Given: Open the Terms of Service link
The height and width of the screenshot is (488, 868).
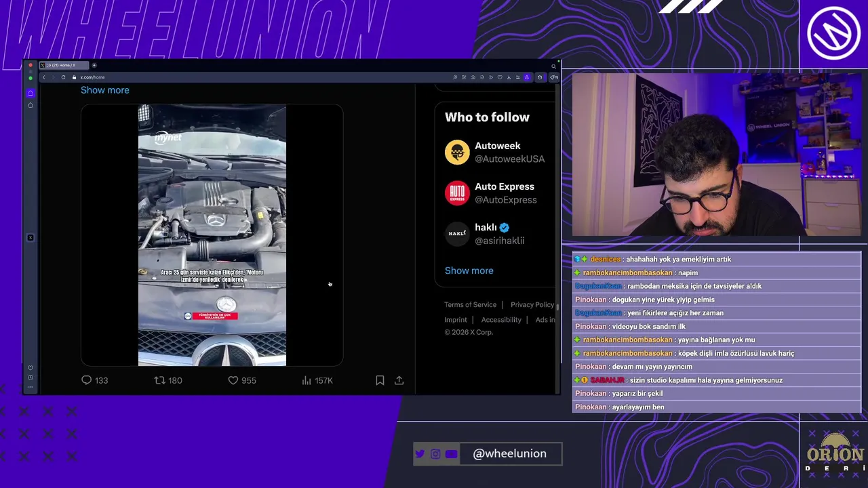Looking at the screenshot, I should pyautogui.click(x=471, y=304).
